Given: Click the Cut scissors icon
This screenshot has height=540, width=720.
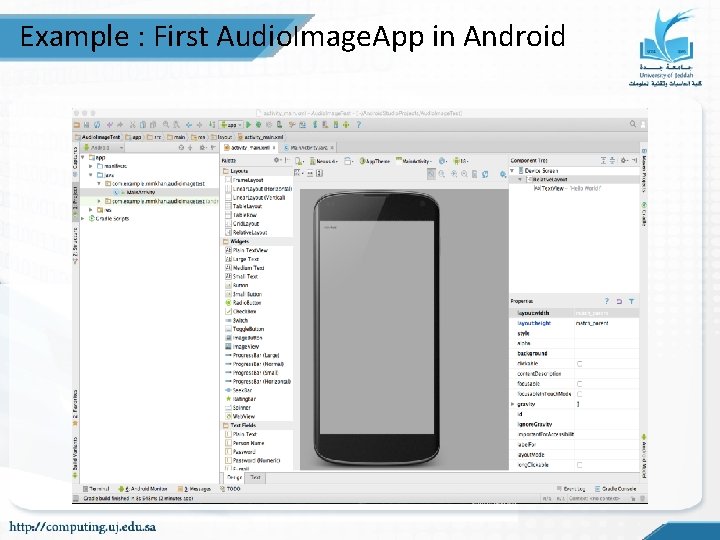Looking at the screenshot, I should (x=132, y=124).
